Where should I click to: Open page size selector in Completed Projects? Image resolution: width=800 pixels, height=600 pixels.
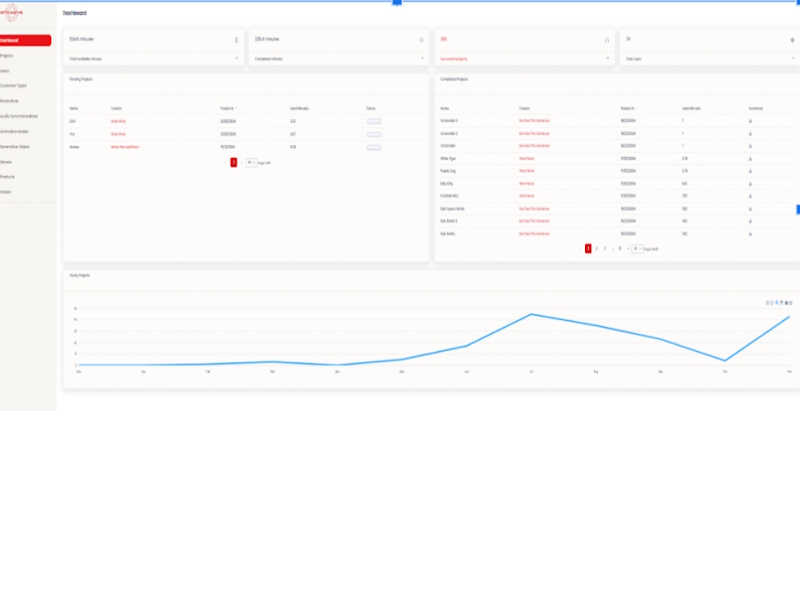tap(636, 248)
